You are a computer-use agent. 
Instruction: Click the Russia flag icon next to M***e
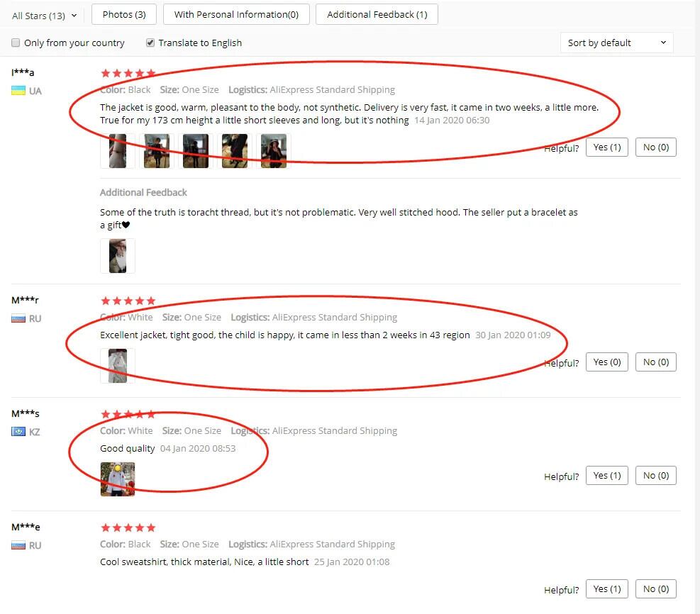click(18, 545)
